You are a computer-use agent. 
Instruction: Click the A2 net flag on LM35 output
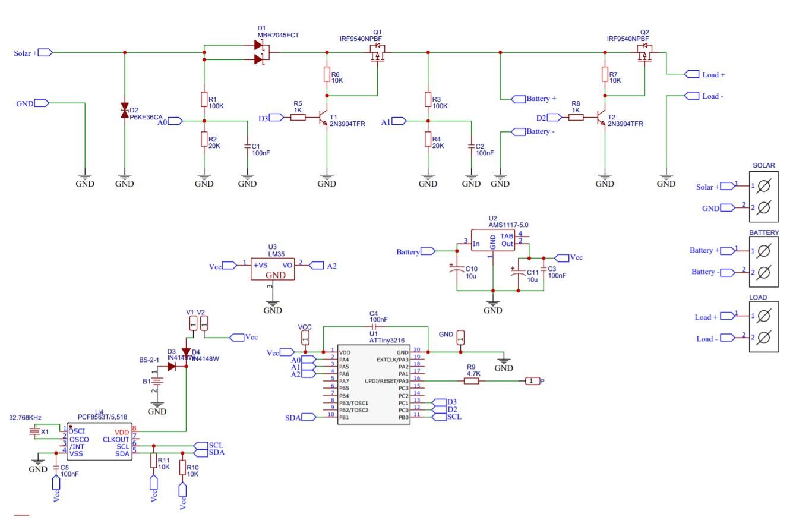[317, 266]
